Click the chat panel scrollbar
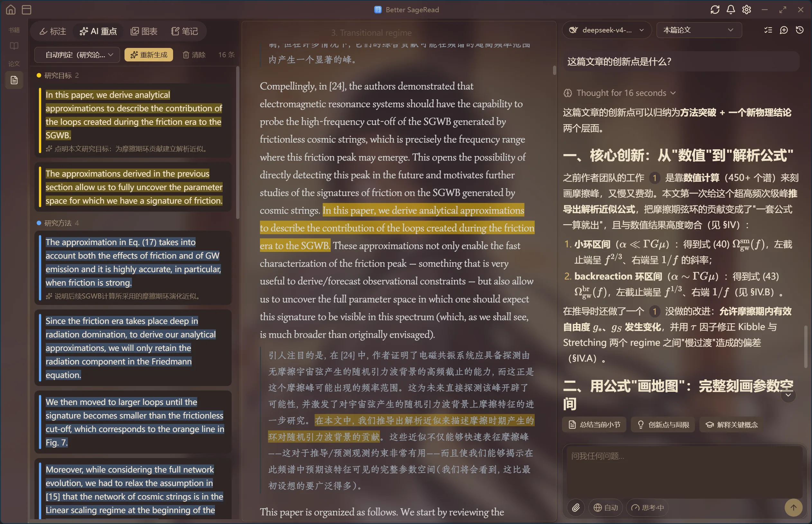This screenshot has height=524, width=812. point(806,346)
